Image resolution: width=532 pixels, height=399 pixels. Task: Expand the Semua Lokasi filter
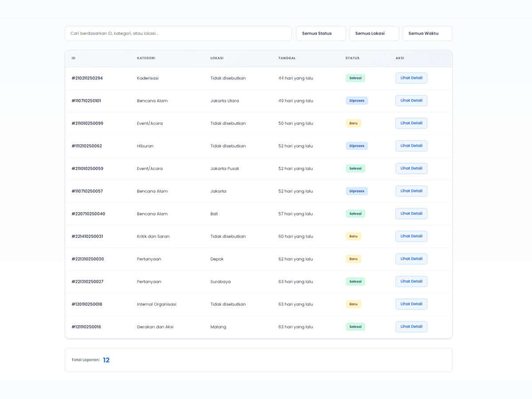click(374, 33)
